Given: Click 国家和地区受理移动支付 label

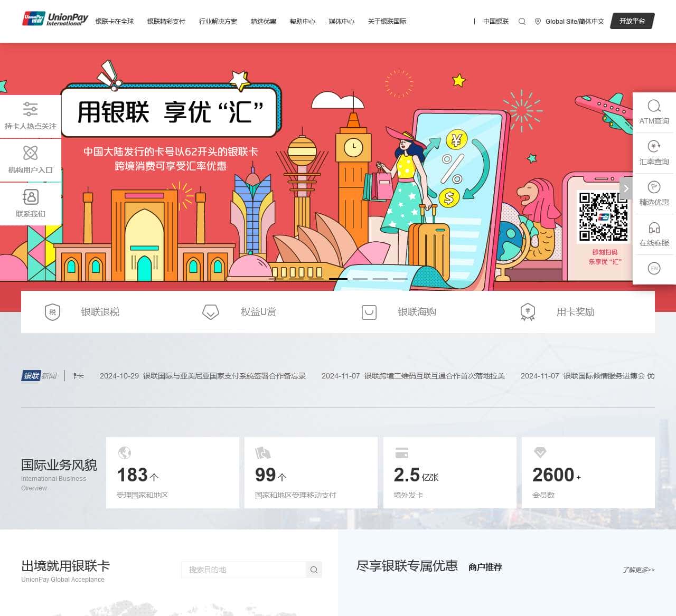Looking at the screenshot, I should [295, 495].
